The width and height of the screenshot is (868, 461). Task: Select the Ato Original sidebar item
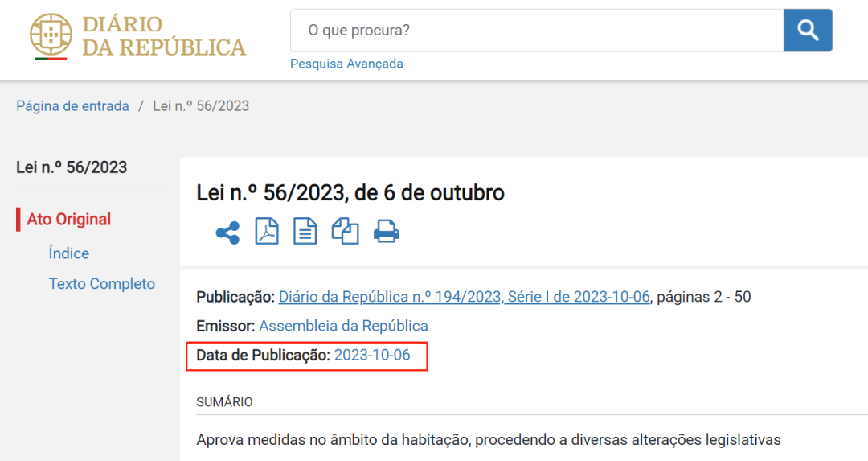click(68, 220)
